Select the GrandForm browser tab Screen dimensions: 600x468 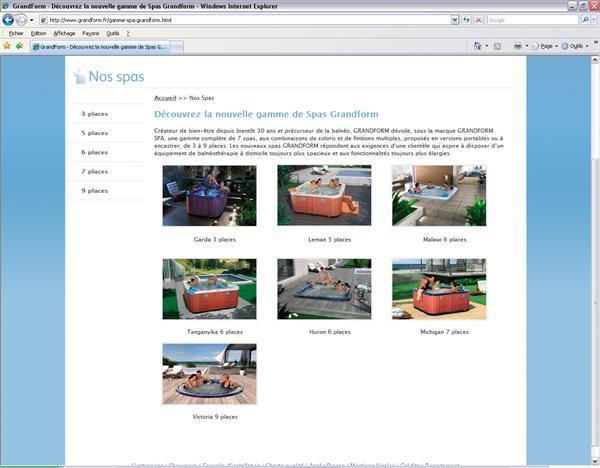tap(99, 47)
